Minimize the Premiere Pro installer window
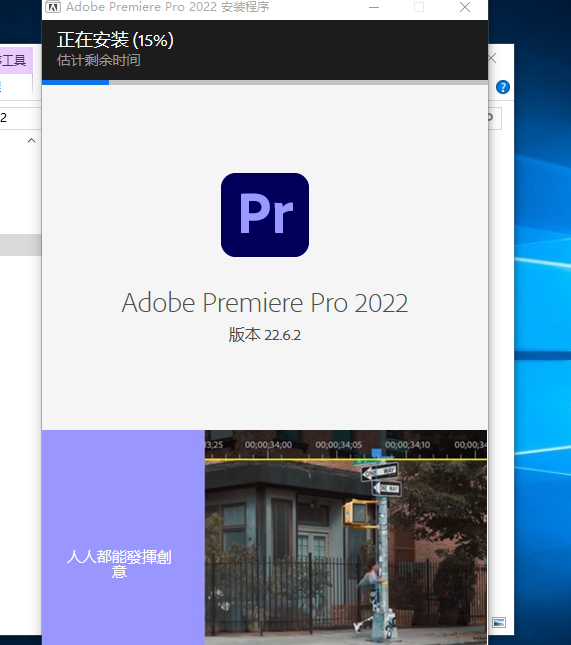 tap(374, 7)
